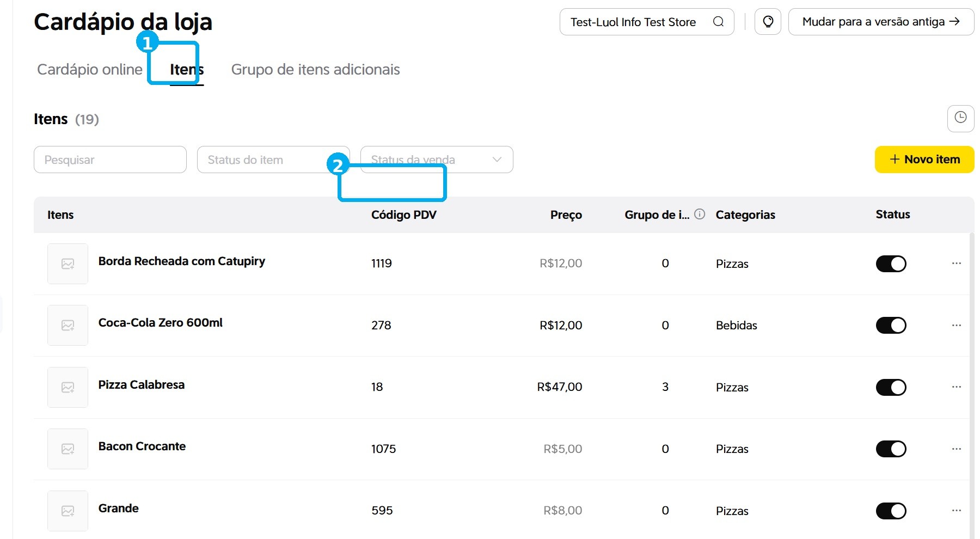
Task: Open more options for Grande item
Action: 957,511
